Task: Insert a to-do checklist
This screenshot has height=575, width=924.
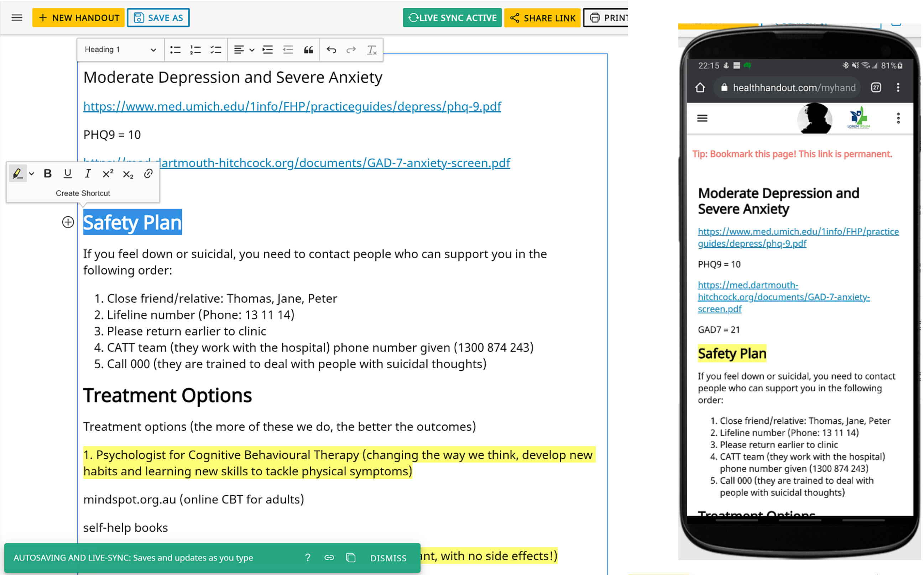Action: (x=216, y=50)
